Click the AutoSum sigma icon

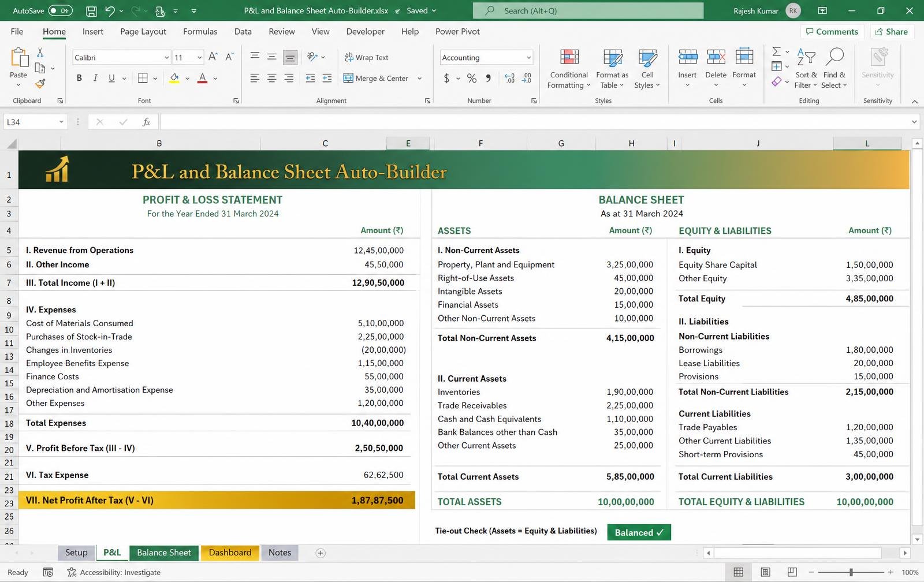[x=777, y=51]
